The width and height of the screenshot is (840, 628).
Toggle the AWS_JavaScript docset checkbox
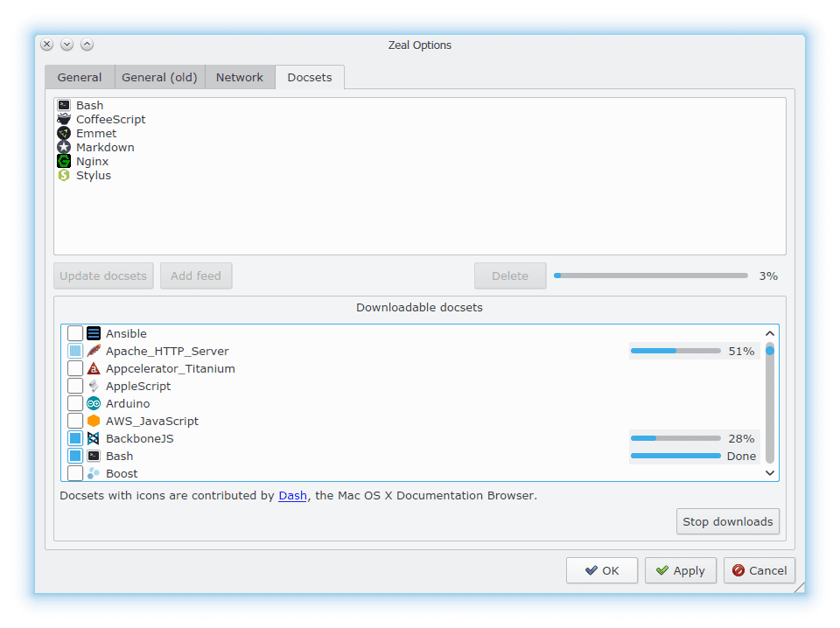tap(74, 421)
